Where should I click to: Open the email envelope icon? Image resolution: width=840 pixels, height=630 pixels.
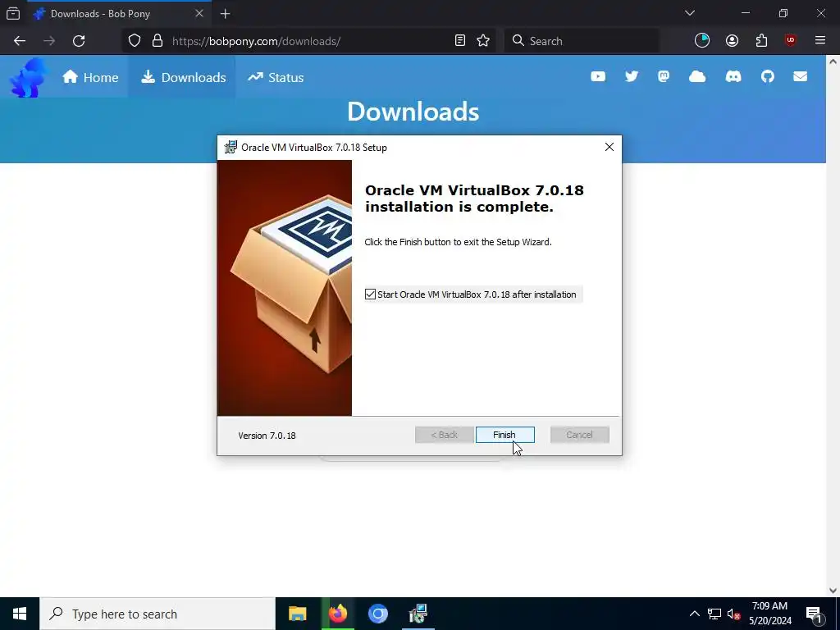801,76
